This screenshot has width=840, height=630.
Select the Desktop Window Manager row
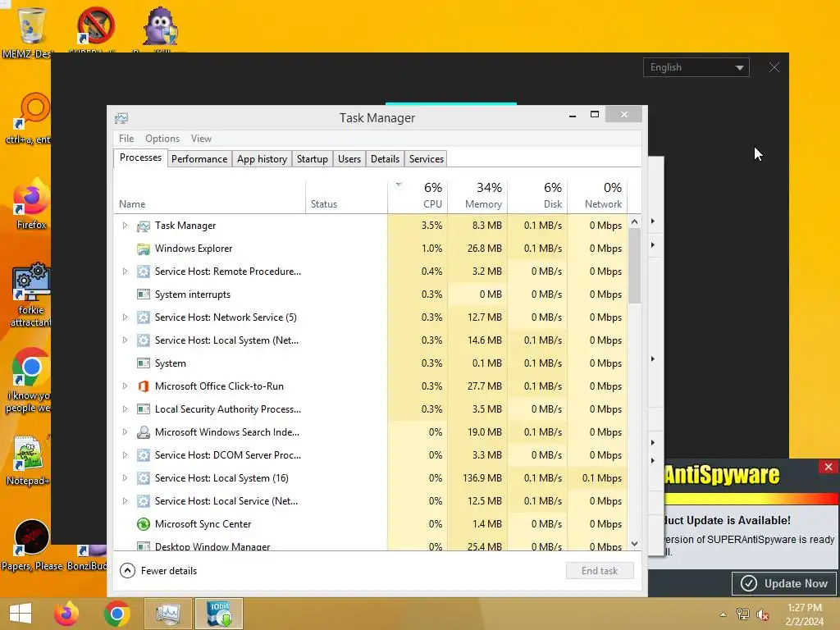370,546
